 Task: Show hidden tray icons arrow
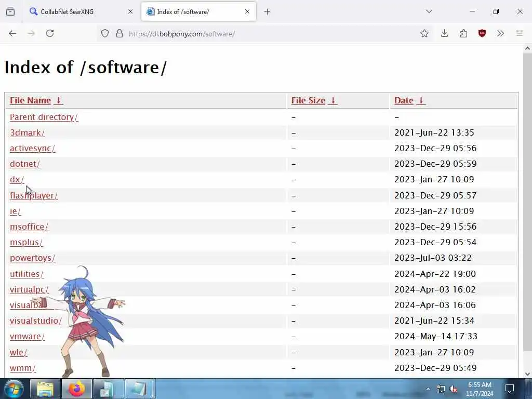pos(428,389)
